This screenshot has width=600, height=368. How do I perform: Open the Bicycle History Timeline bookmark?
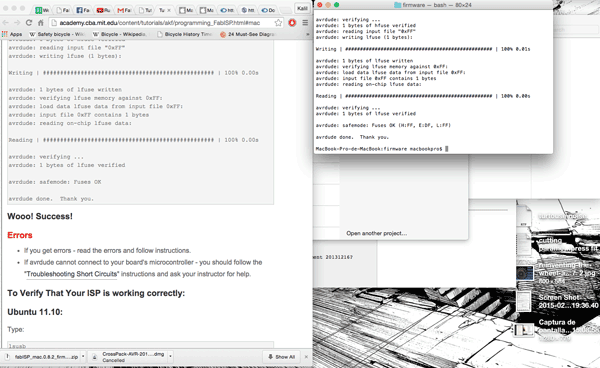(184, 34)
